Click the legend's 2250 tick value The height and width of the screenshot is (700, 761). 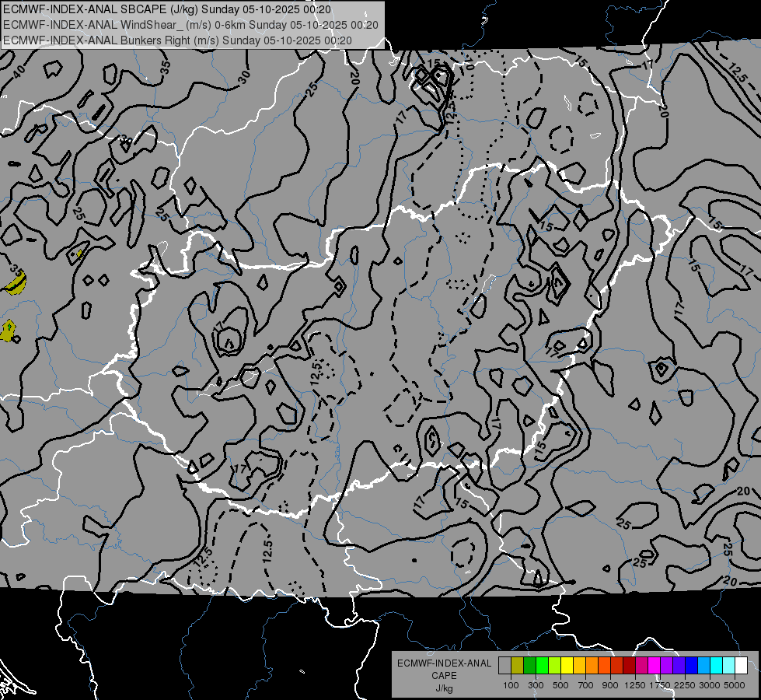point(686,685)
